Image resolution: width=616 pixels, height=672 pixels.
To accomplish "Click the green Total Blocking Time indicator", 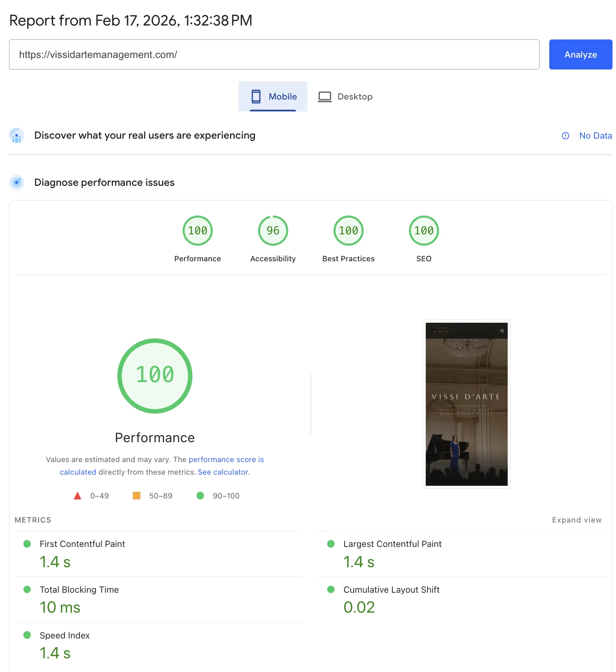I will [27, 590].
